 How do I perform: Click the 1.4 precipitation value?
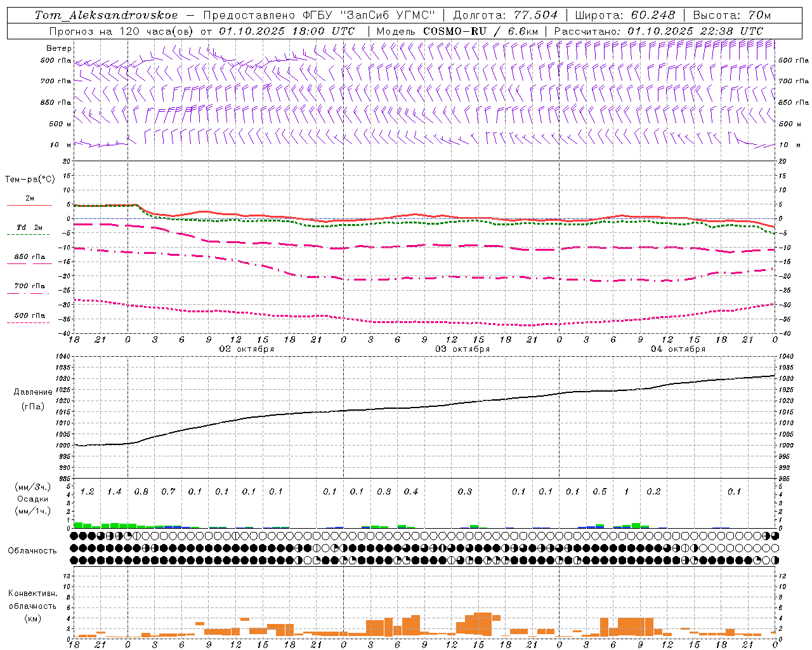(x=114, y=492)
